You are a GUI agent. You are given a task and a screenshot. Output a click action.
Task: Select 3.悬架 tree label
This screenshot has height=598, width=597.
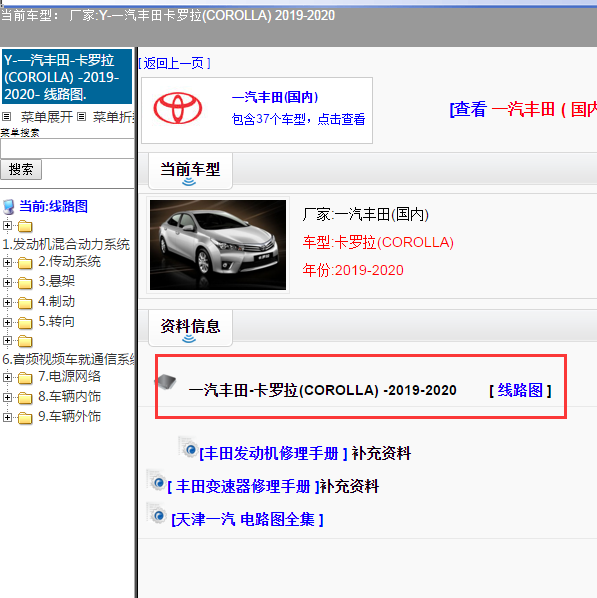[56, 281]
